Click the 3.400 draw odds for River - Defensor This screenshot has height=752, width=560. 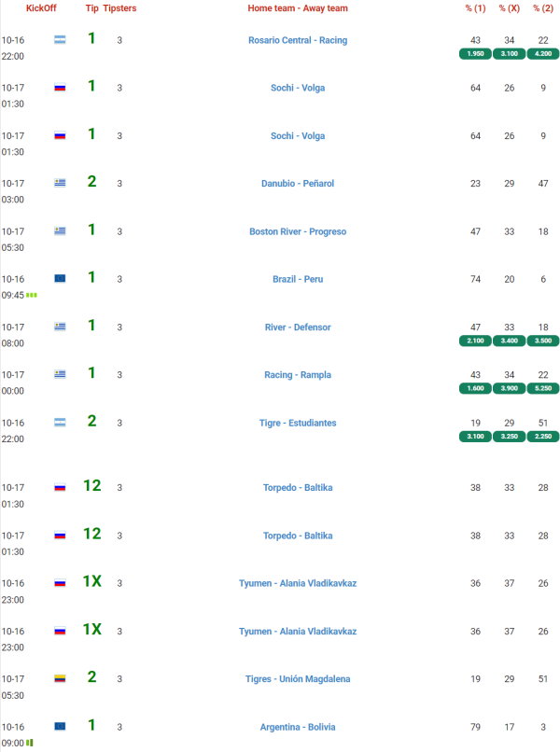click(510, 341)
